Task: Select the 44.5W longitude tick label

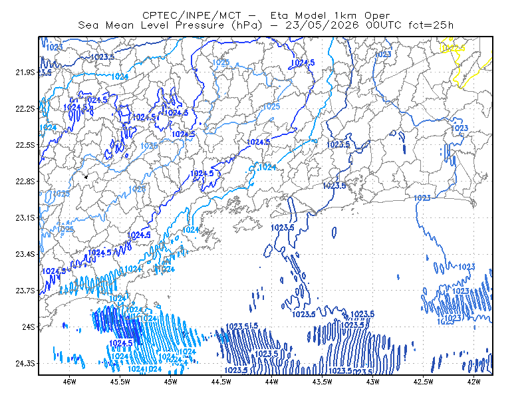Action: (x=221, y=382)
